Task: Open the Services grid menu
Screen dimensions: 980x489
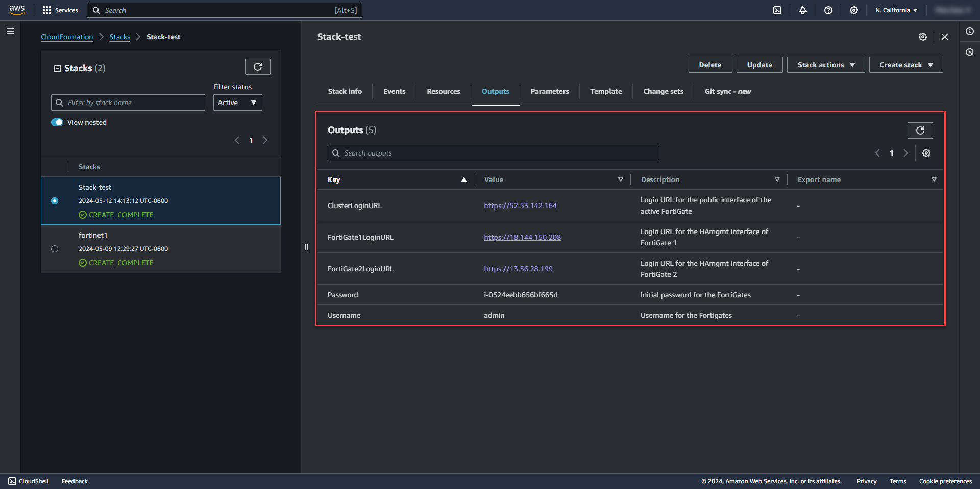Action: 60,10
